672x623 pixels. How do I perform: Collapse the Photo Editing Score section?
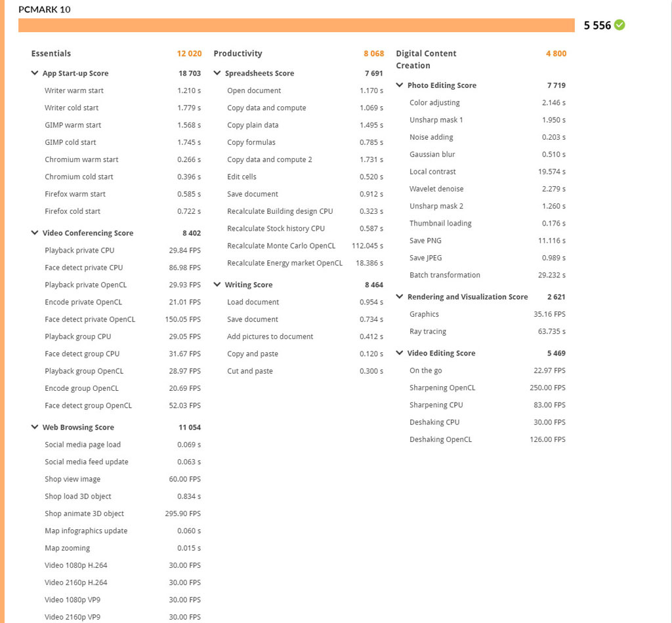(x=400, y=85)
